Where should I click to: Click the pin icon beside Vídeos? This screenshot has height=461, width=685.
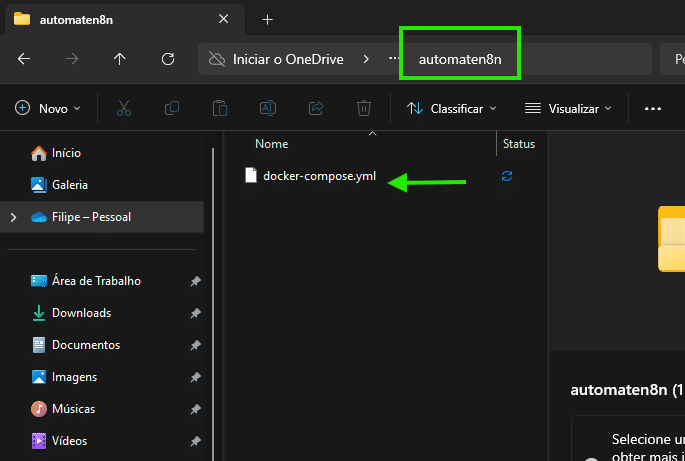[x=195, y=441]
